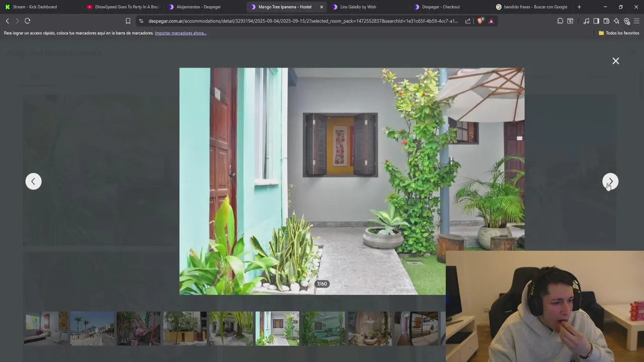Open the browser hamburger menu

pos(637,21)
